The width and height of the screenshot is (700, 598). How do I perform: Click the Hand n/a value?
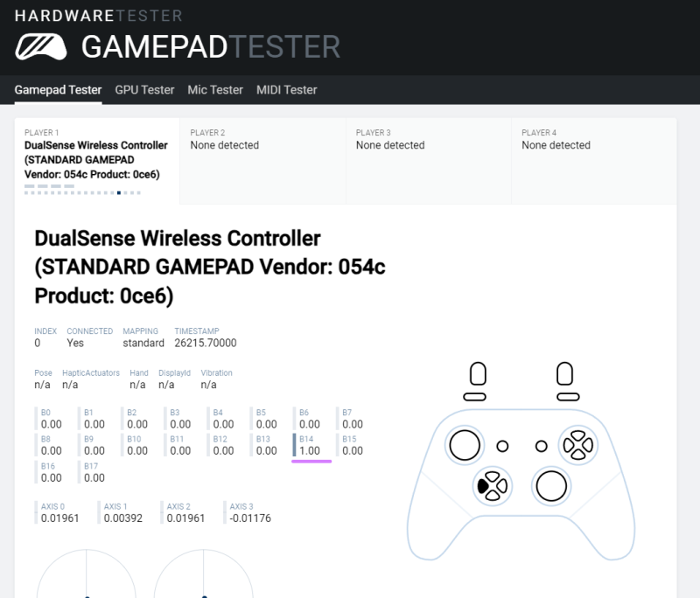tap(137, 385)
